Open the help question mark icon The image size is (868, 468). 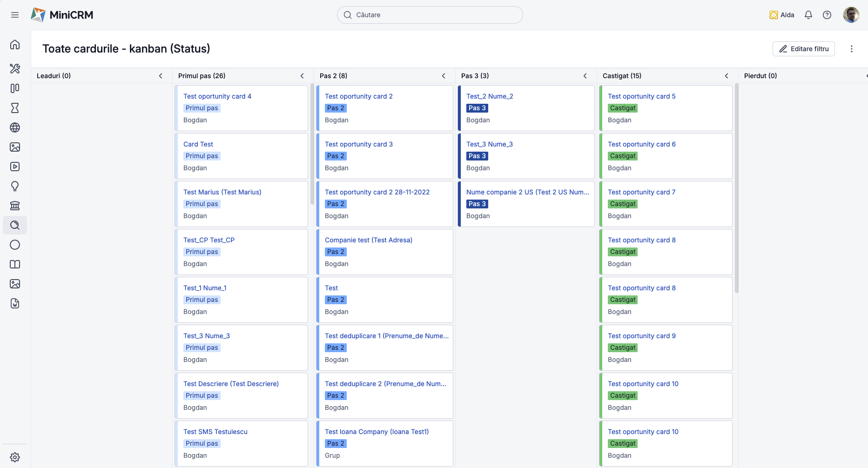(x=827, y=15)
